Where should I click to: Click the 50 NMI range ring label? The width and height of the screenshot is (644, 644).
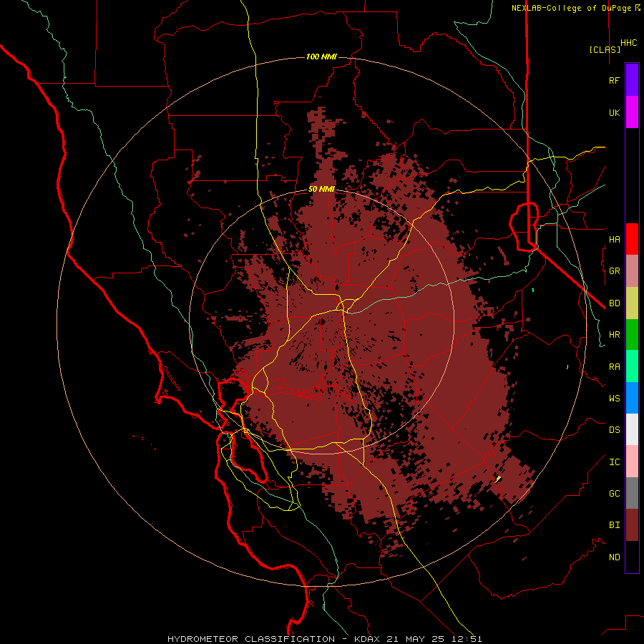pyautogui.click(x=321, y=190)
